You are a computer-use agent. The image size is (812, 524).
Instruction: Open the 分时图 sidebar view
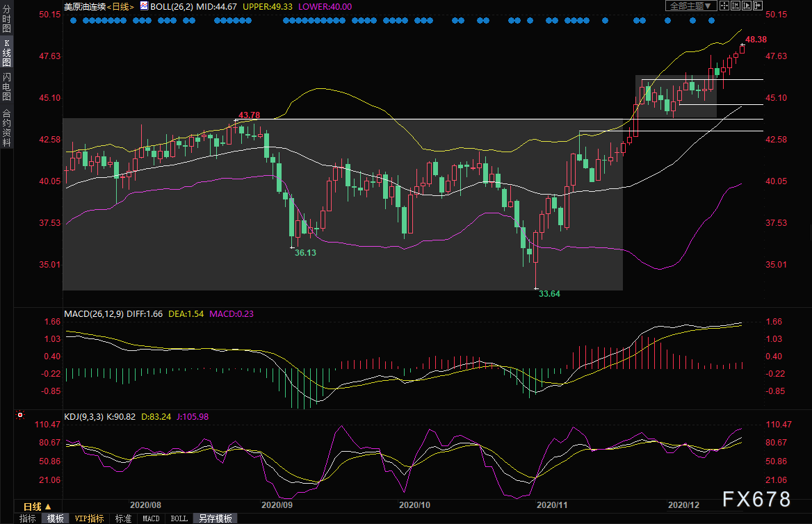(7, 19)
